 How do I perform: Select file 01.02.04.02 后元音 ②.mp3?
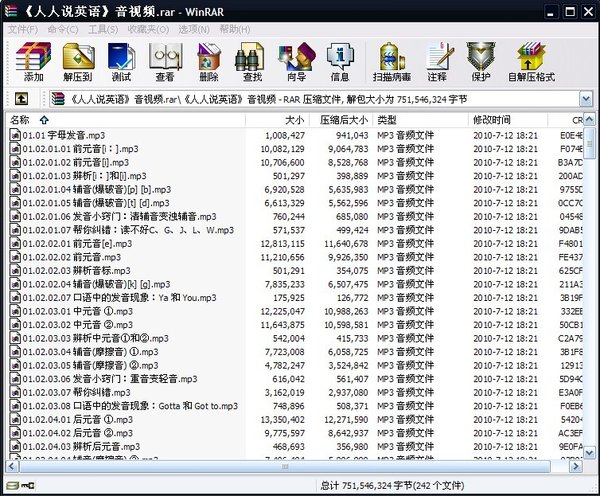coord(78,433)
